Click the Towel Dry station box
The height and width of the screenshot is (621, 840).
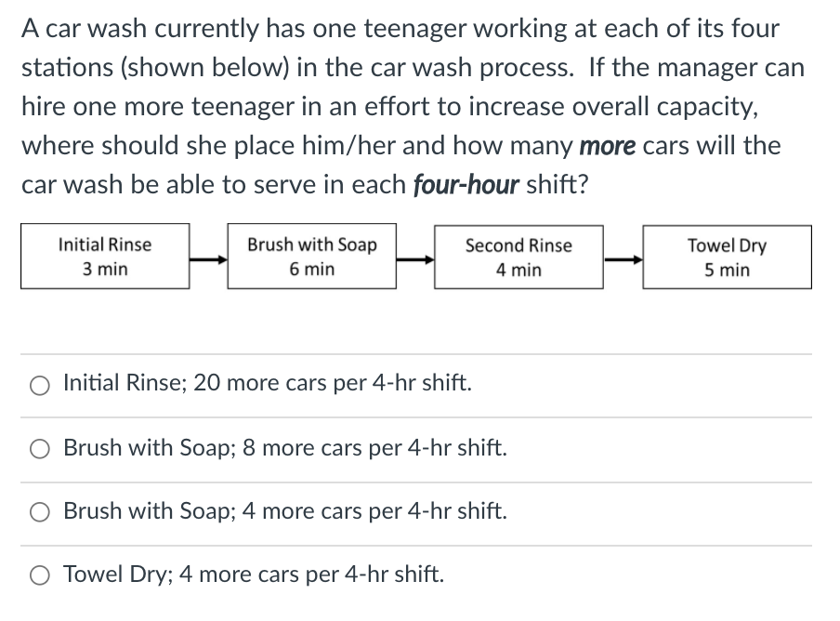coord(726,258)
